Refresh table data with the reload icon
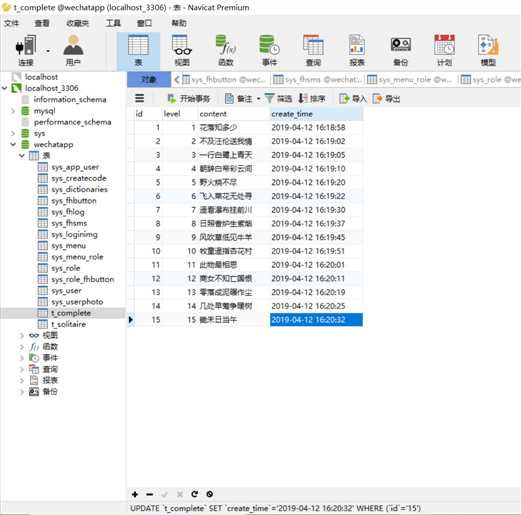 click(x=195, y=494)
